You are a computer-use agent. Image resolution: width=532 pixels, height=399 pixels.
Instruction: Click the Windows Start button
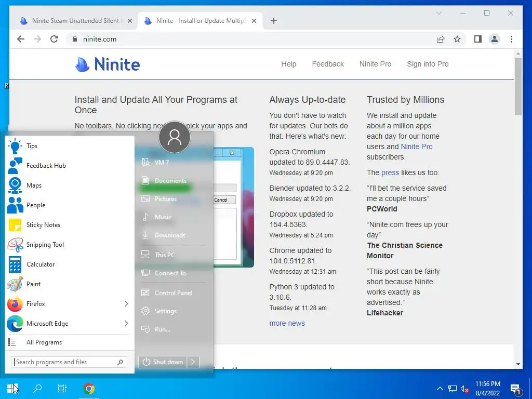click(12, 389)
